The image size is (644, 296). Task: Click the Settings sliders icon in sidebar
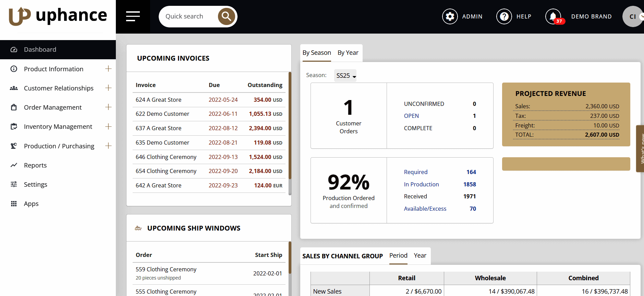tap(14, 184)
